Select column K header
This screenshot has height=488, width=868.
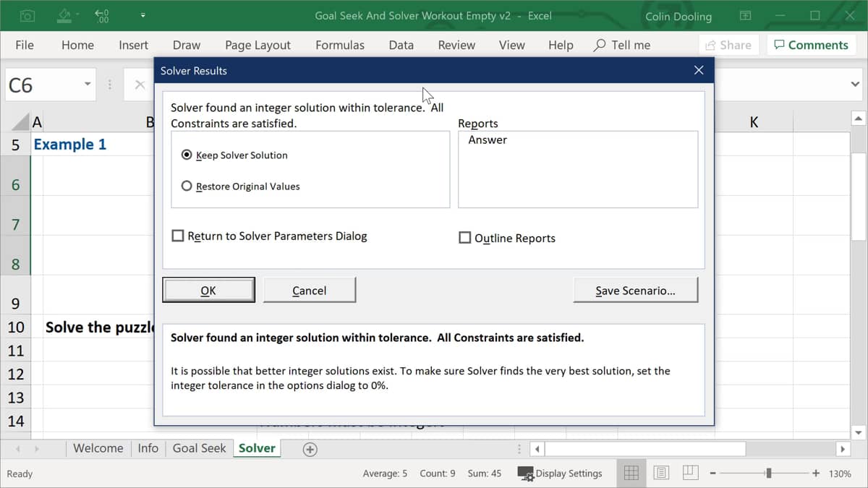point(754,122)
